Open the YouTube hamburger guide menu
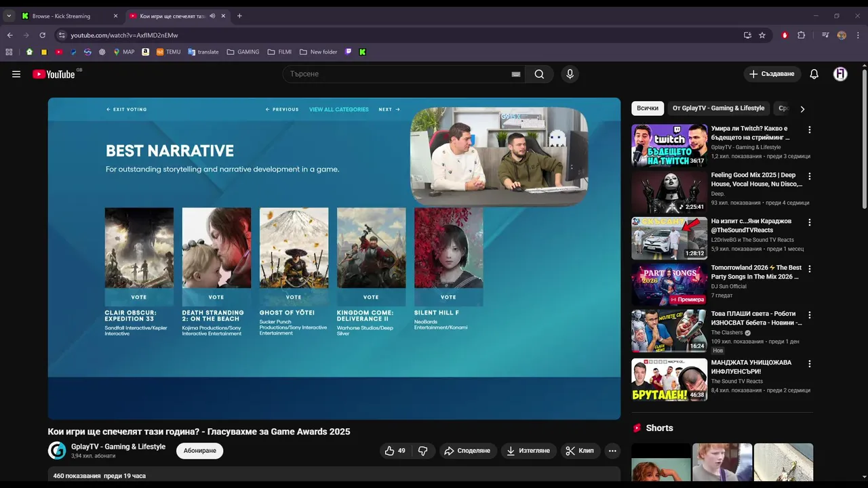868x488 pixels. pyautogui.click(x=16, y=74)
